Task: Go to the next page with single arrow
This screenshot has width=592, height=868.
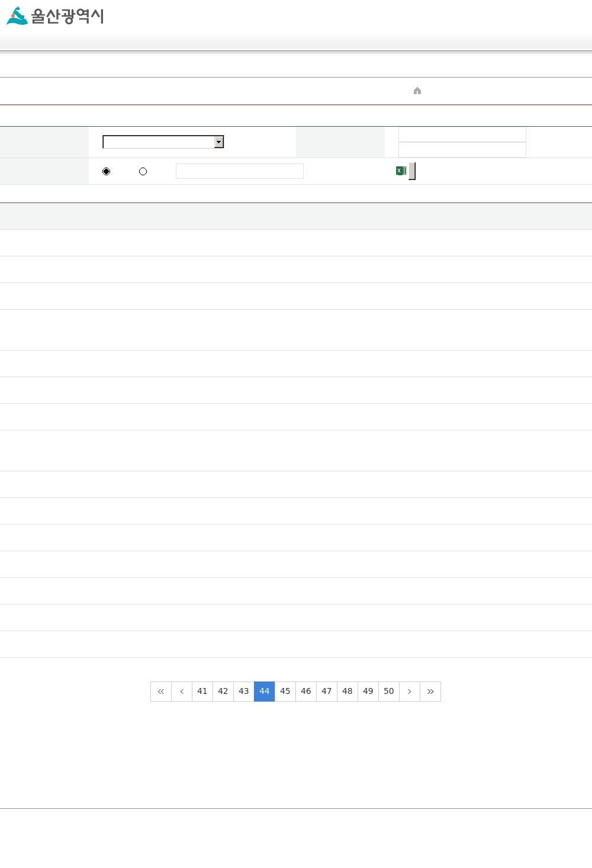Action: coord(410,692)
